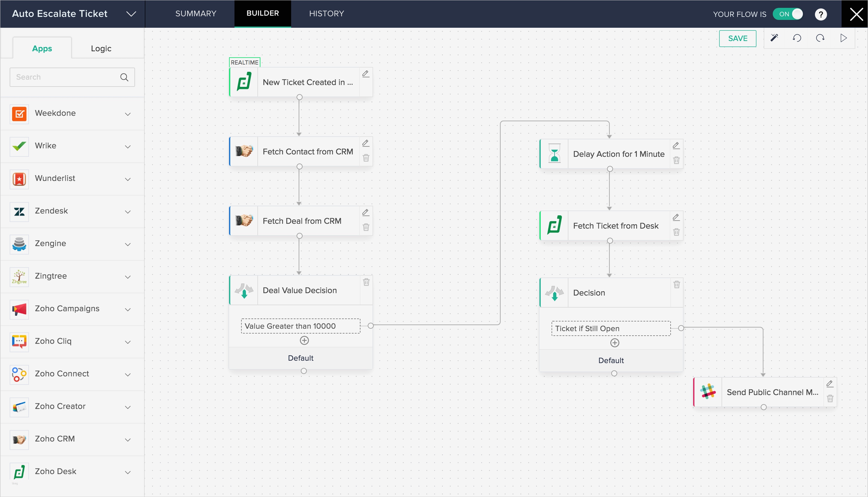Image resolution: width=868 pixels, height=497 pixels.
Task: Edit the Fetch Contact from CRM step
Action: 366,143
